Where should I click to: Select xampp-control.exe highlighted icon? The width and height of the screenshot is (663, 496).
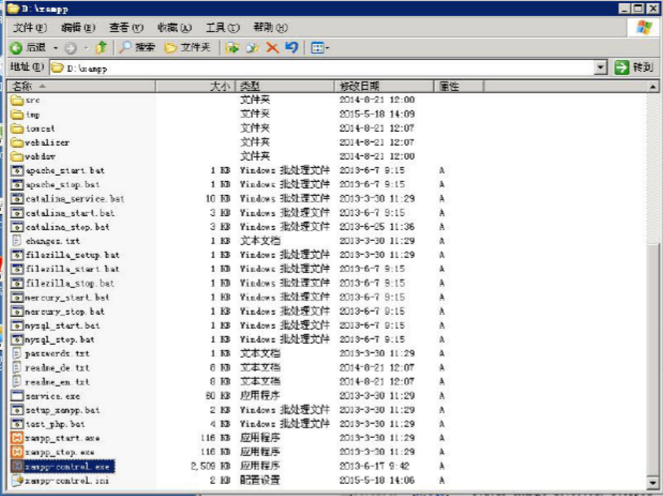pos(17,466)
